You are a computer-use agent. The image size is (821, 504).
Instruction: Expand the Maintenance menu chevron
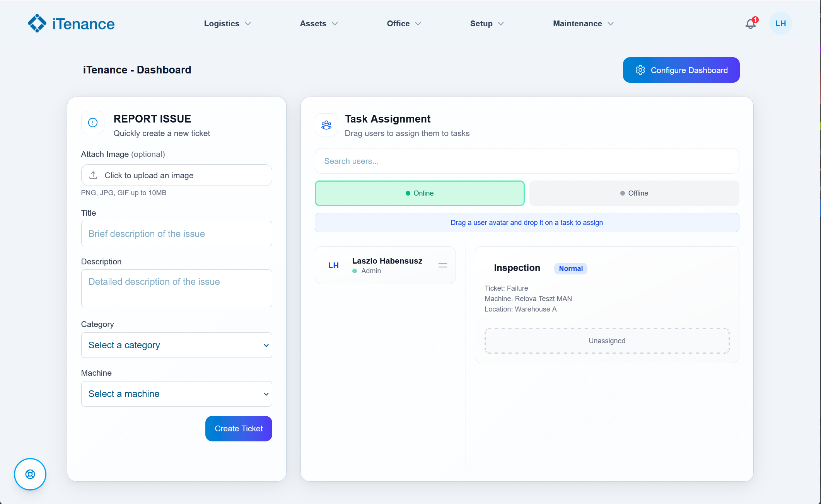[611, 24]
